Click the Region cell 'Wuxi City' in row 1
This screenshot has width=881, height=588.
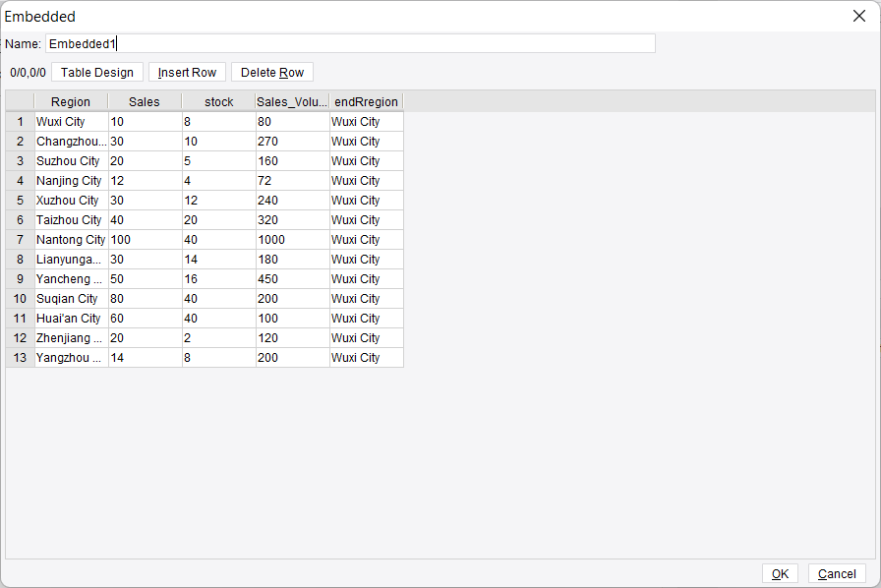click(72, 122)
